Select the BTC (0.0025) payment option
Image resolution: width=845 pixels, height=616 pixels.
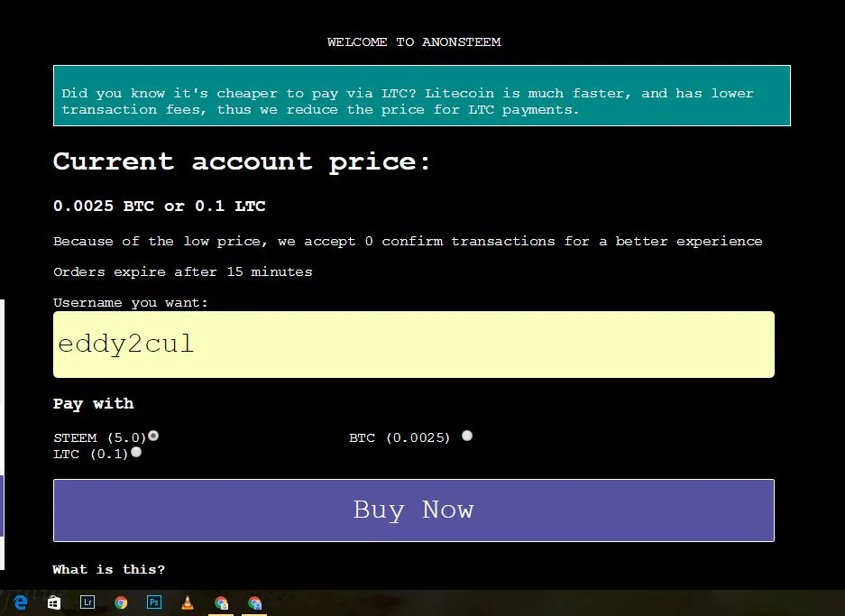467,436
